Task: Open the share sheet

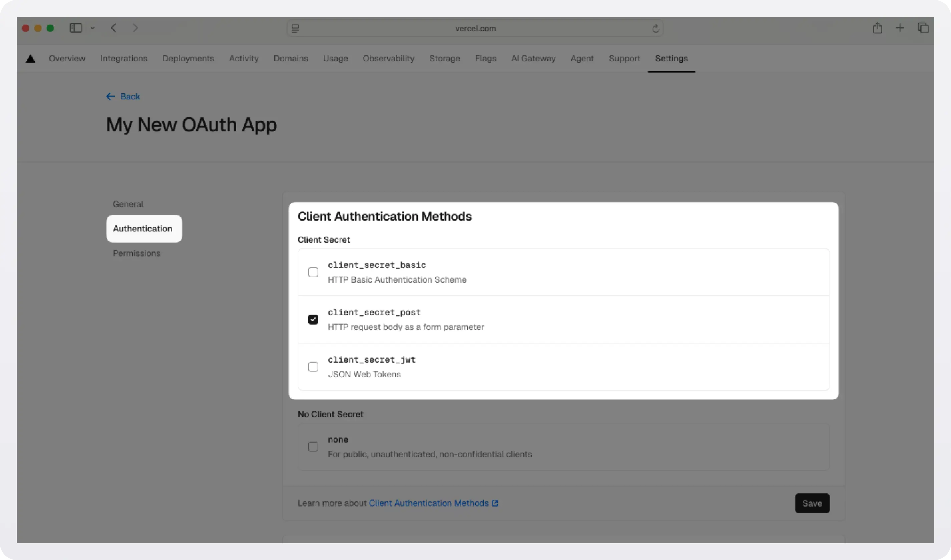Action: point(878,28)
